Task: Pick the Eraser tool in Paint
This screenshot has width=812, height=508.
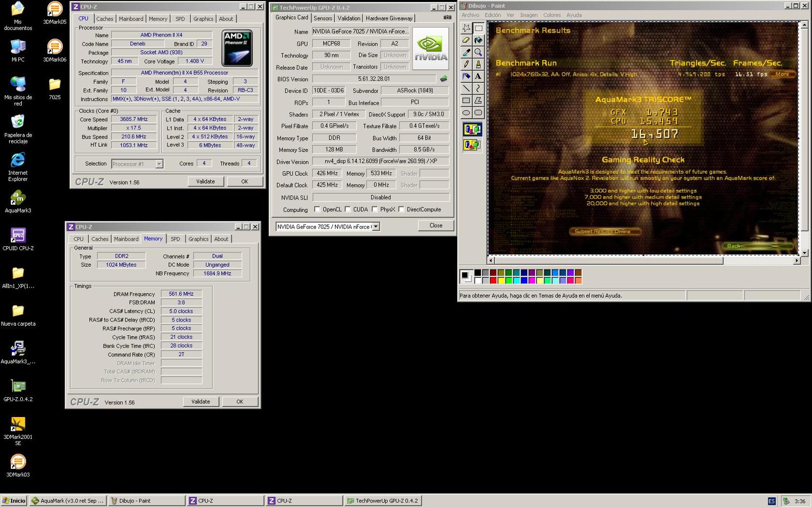Action: point(466,40)
